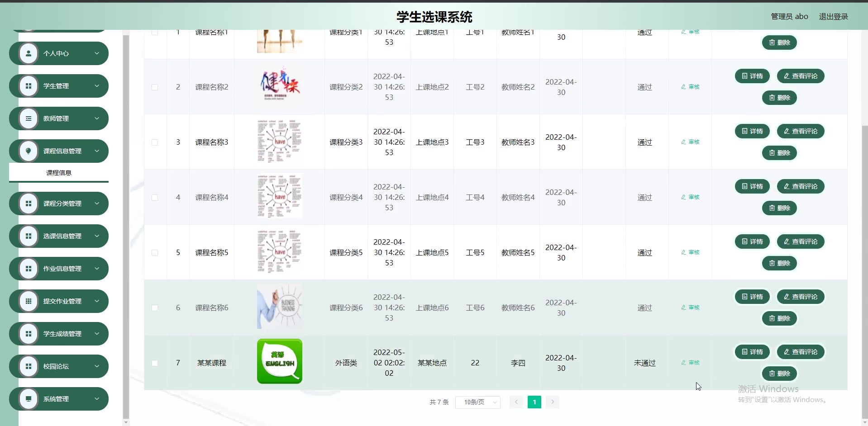Open the 个人中心 person icon in sidebar
Screen dimensions: 868x426
pyautogui.click(x=29, y=53)
